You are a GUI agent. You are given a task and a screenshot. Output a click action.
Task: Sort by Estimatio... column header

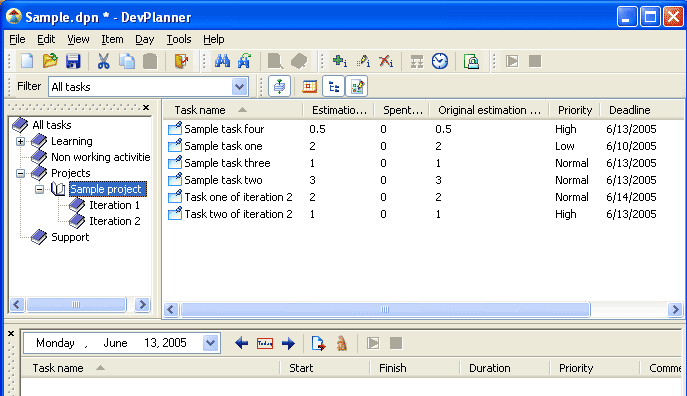tap(339, 110)
